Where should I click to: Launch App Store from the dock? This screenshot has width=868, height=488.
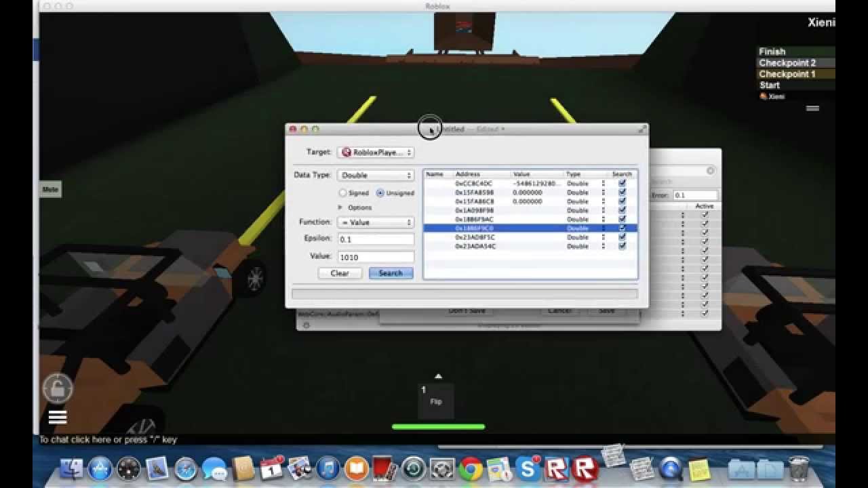coord(100,469)
